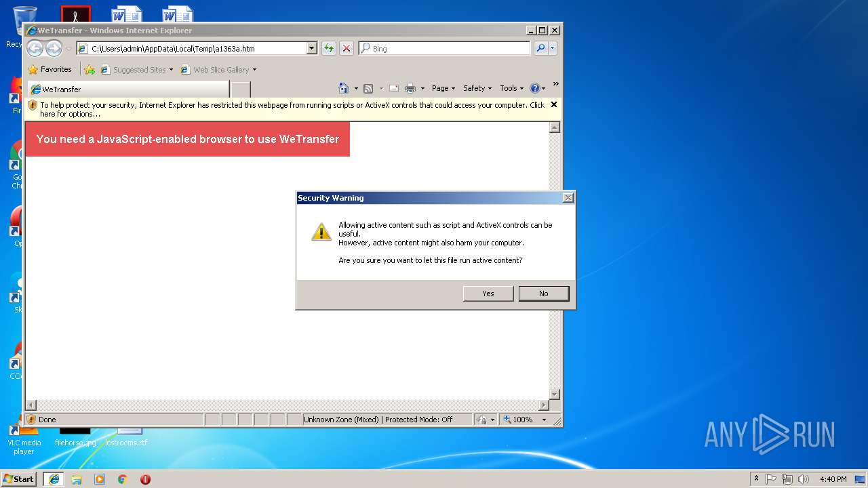Click the yellow warning triangle icon

point(321,231)
